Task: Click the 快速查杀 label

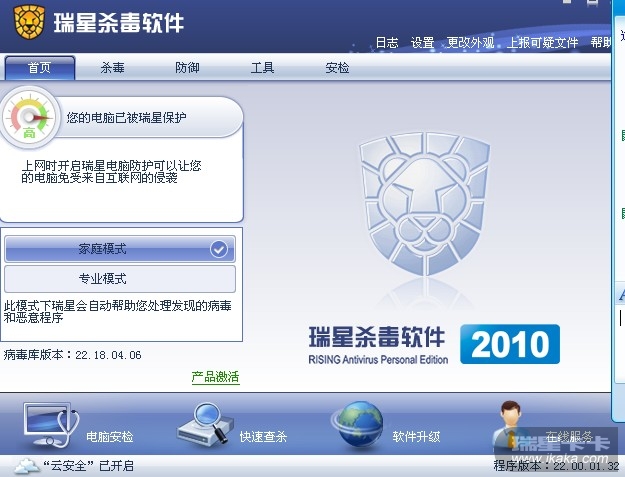Action: pyautogui.click(x=263, y=437)
